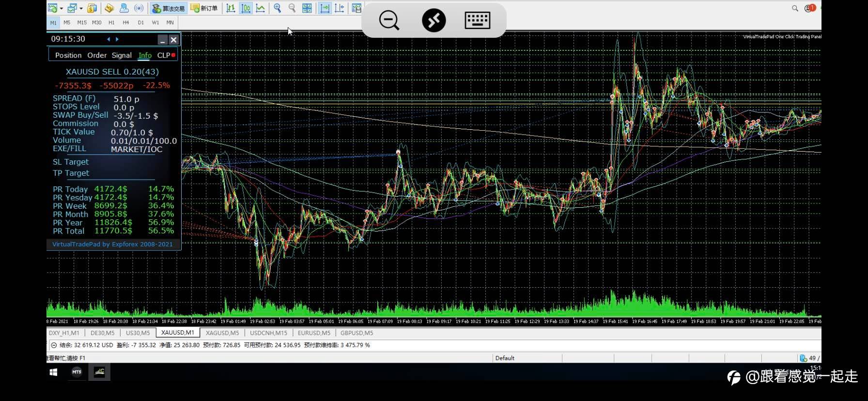Click the MT5 icon in Windows taskbar
The width and height of the screenshot is (868, 401).
[x=77, y=372]
